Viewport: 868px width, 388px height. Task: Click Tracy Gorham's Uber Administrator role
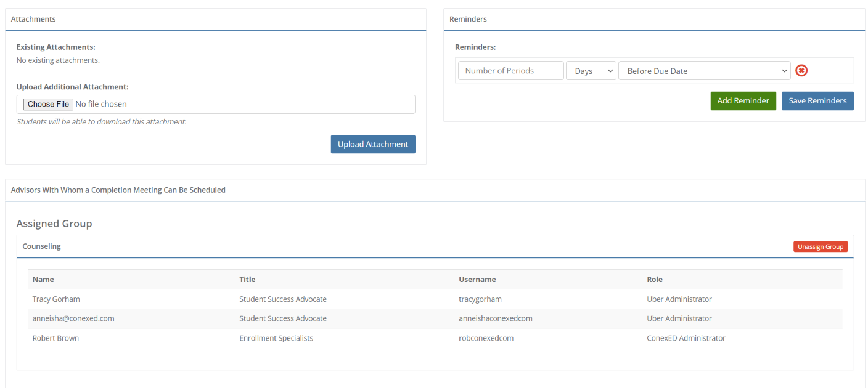coord(679,299)
